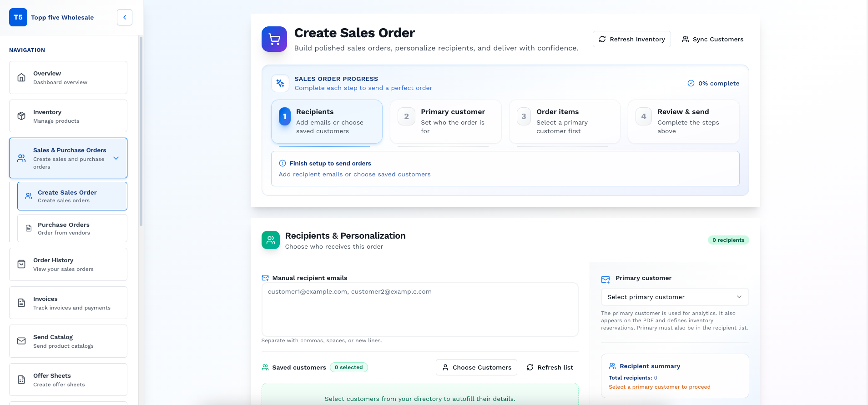This screenshot has height=405, width=868.
Task: Click the refresh arrows icon in Refresh Inventory
Action: pyautogui.click(x=602, y=39)
